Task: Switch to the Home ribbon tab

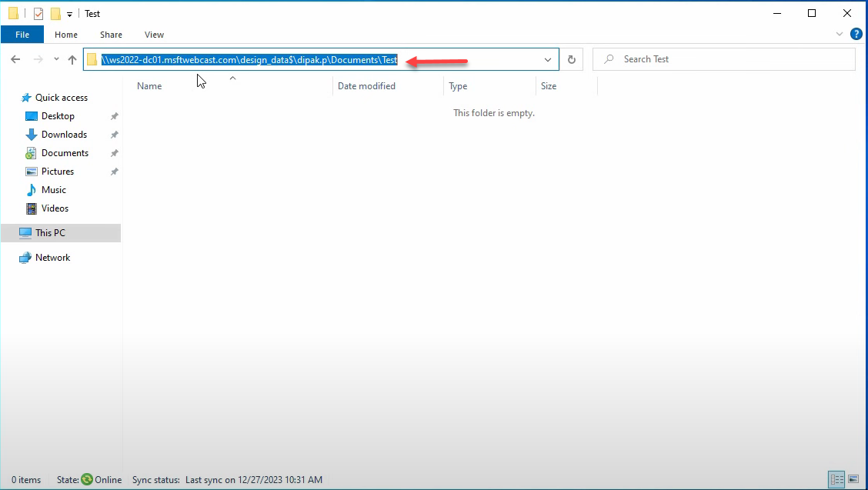Action: (x=66, y=35)
